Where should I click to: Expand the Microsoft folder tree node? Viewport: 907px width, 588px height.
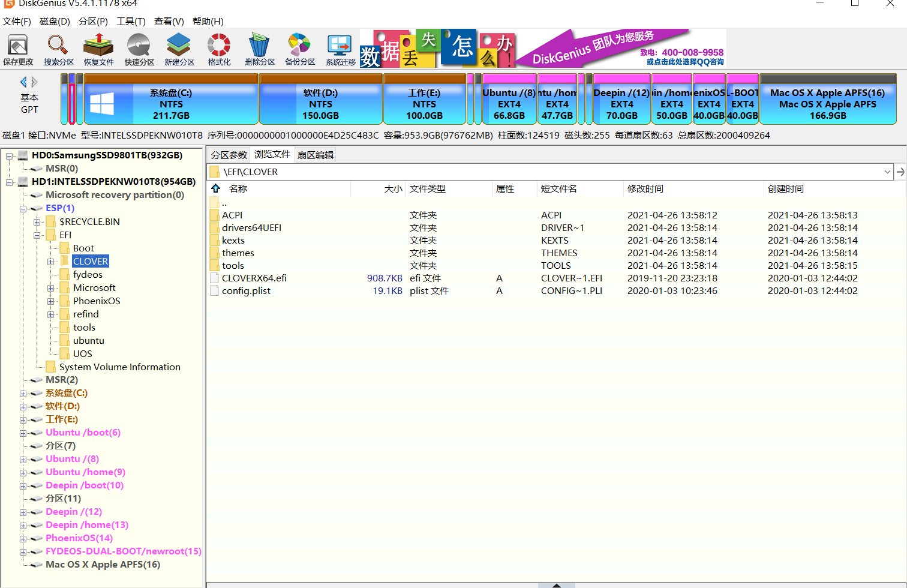[x=51, y=288]
